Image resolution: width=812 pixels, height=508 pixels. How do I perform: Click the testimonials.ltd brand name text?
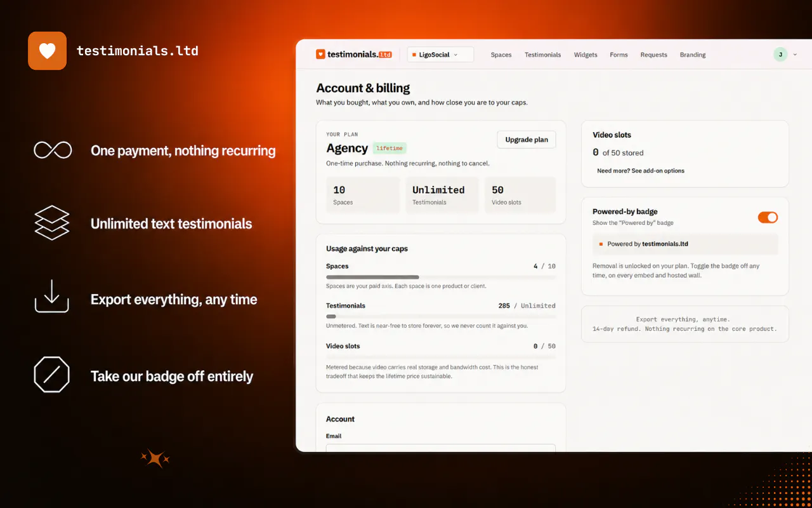[x=138, y=51]
